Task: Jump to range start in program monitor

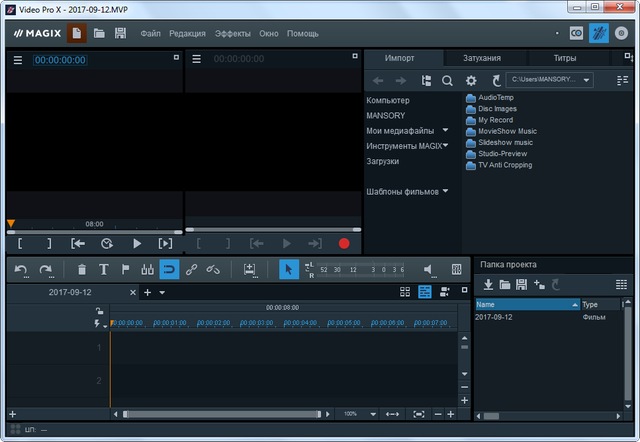Action: point(78,244)
